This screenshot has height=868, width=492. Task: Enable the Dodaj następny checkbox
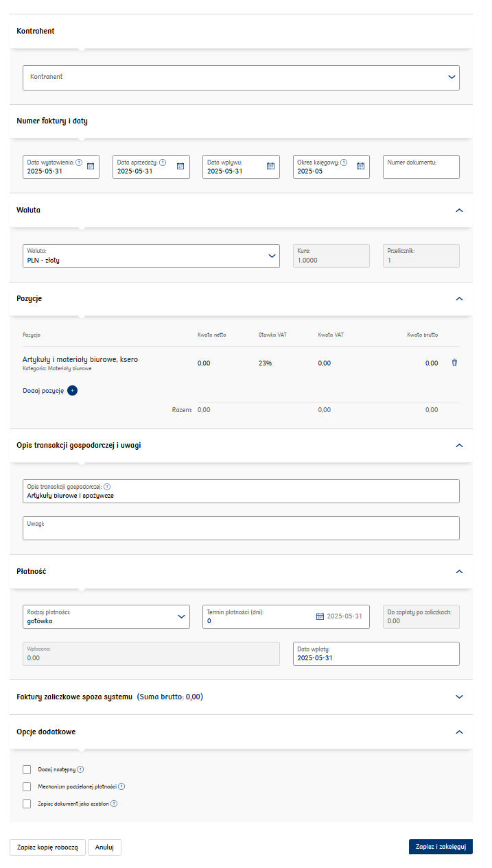point(27,769)
